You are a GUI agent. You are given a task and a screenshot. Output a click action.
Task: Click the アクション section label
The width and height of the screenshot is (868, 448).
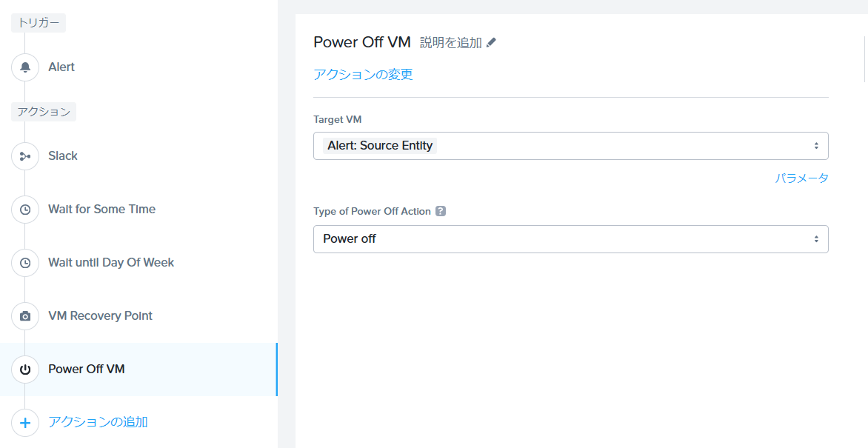(x=44, y=112)
